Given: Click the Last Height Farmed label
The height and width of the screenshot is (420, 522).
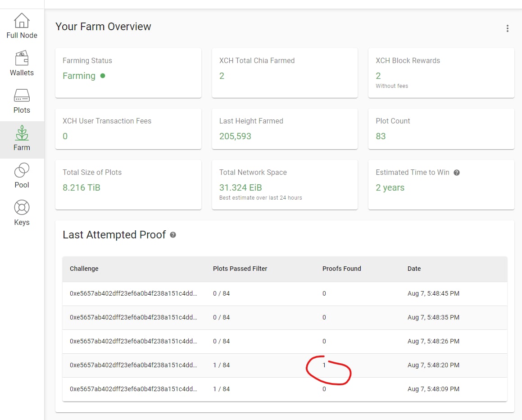Looking at the screenshot, I should point(251,121).
